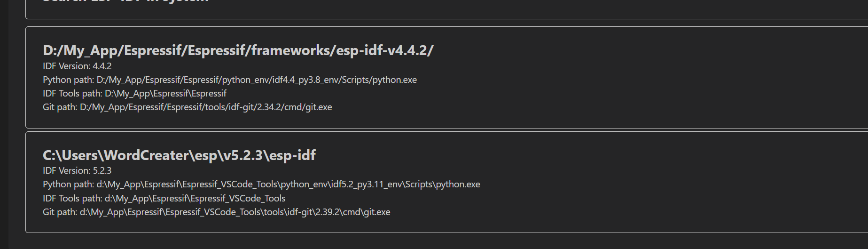Click the Espressif_VSCode_Tools IDF Tools path value
The width and height of the screenshot is (868, 249).
(x=195, y=198)
